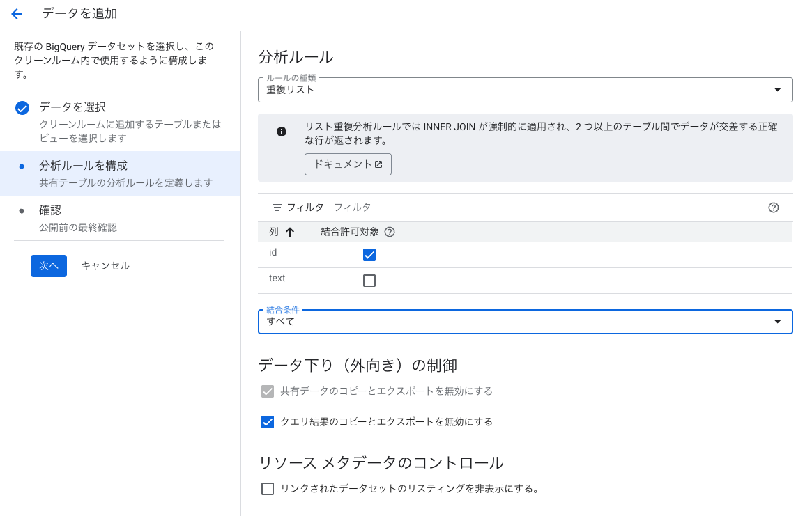This screenshot has width=812, height=516.
Task: Click the info icon in the notice
Action: (x=282, y=132)
